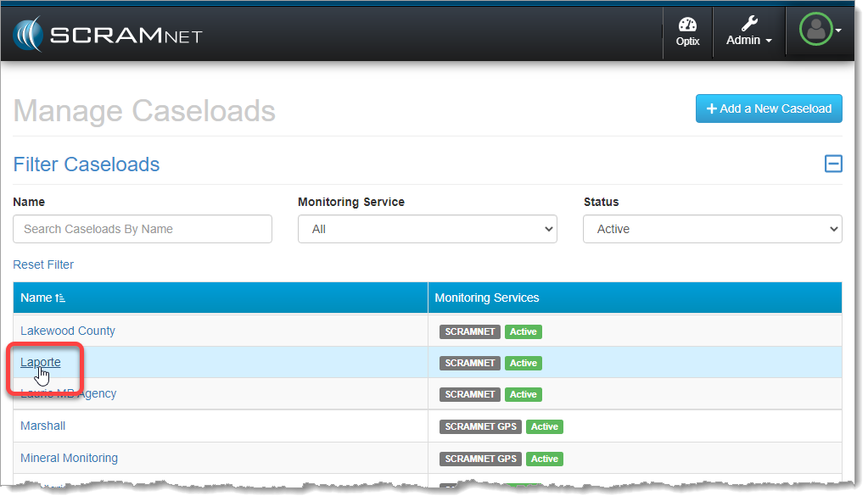Screen dimensions: 868x501
Task: Click Add a New Caseload button
Action: (x=769, y=109)
